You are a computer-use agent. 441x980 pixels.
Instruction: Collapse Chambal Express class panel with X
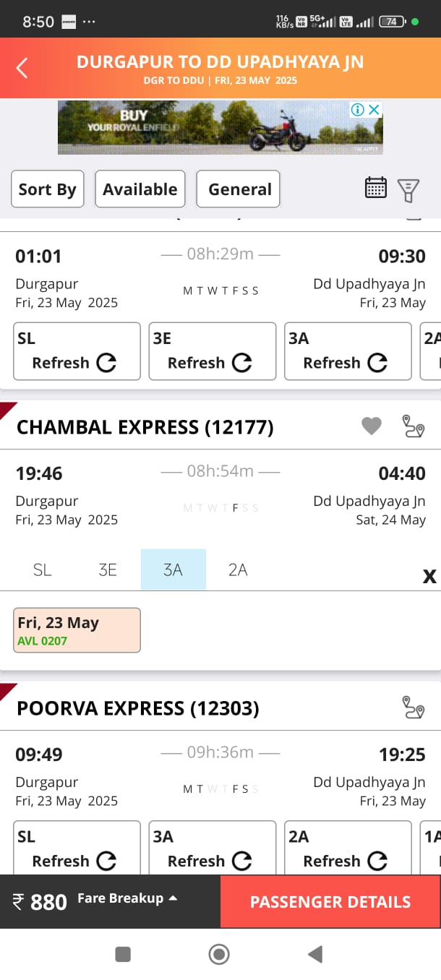[x=429, y=576]
